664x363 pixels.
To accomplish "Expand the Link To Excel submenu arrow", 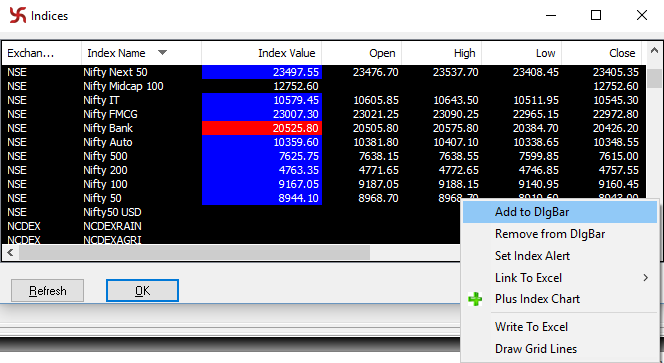I will (645, 278).
